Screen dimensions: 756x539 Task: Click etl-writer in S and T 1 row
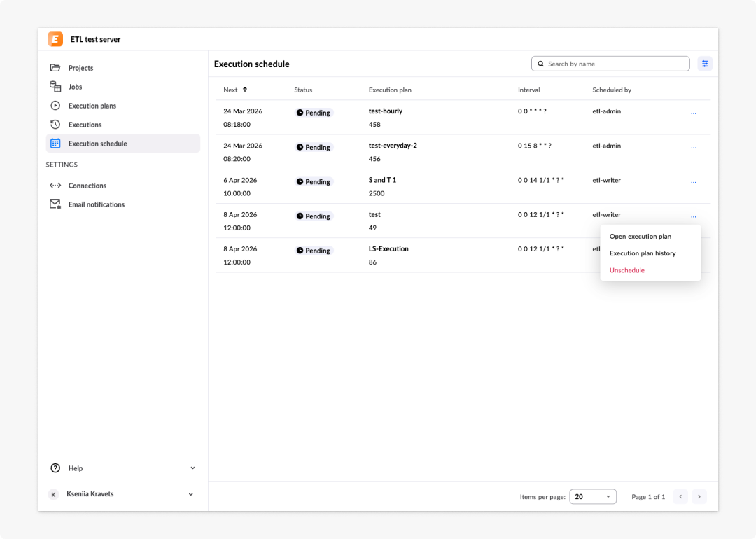click(x=606, y=180)
